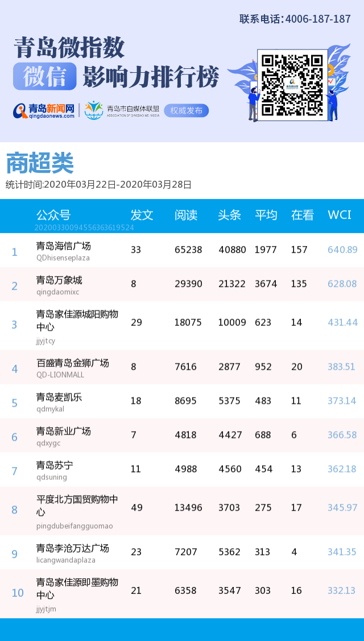The height and width of the screenshot is (641, 364).
Task: Click the QR code image
Action: [293, 85]
